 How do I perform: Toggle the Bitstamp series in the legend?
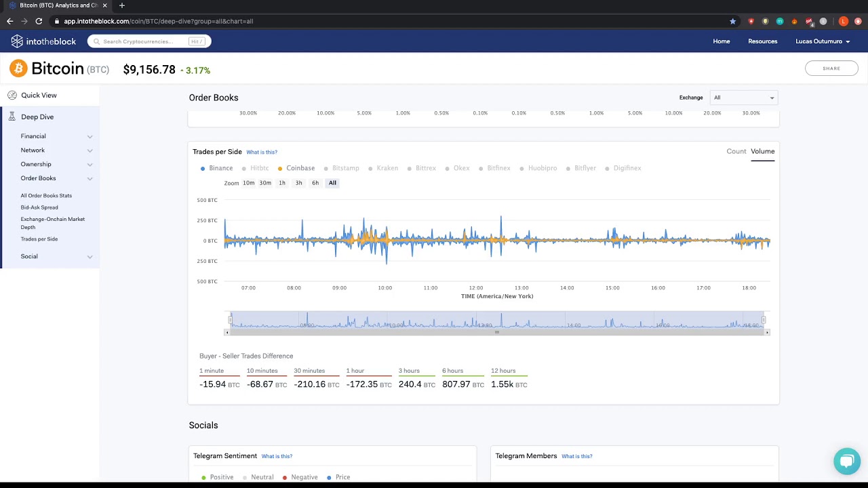click(x=342, y=168)
